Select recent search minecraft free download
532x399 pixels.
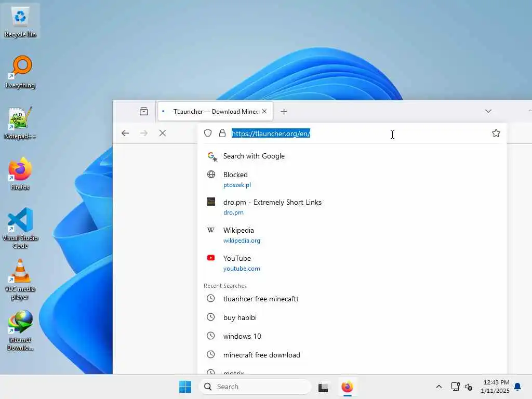[352, 355]
